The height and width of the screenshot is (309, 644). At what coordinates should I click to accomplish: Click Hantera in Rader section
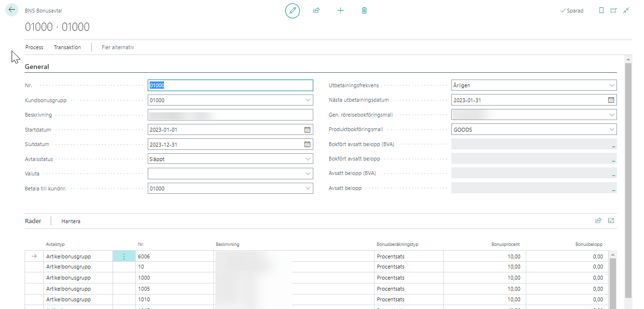coord(71,221)
